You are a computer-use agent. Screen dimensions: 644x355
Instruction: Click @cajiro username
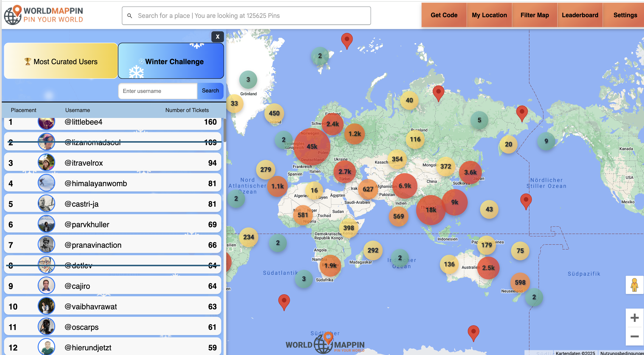(x=77, y=286)
